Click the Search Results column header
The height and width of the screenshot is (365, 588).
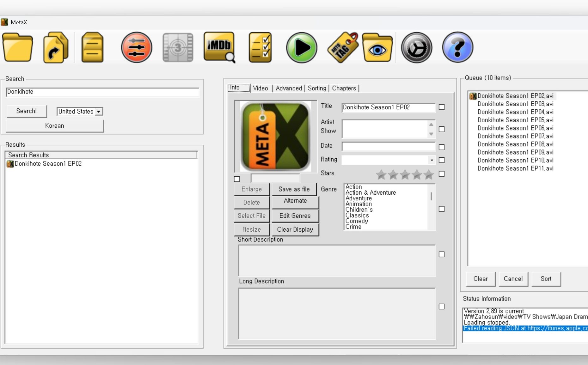tap(101, 155)
